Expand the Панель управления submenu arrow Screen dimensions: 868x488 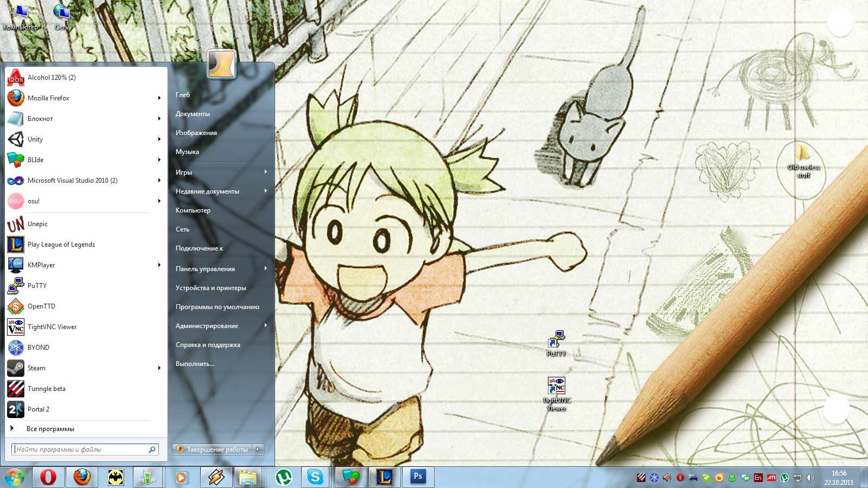click(265, 268)
